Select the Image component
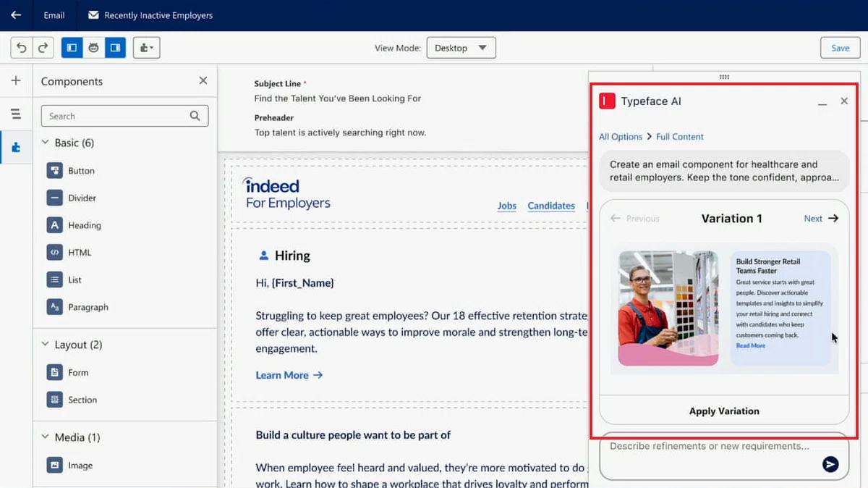This screenshot has height=488, width=868. 70,466
